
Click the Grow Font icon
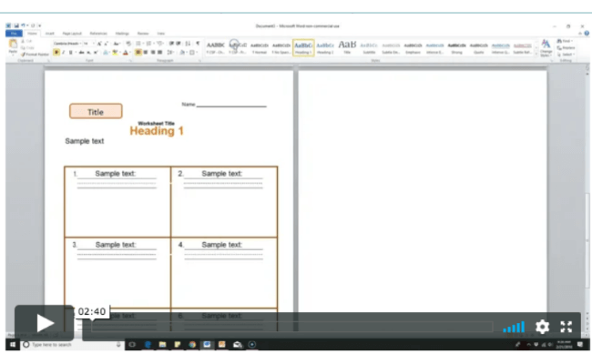[x=99, y=44]
